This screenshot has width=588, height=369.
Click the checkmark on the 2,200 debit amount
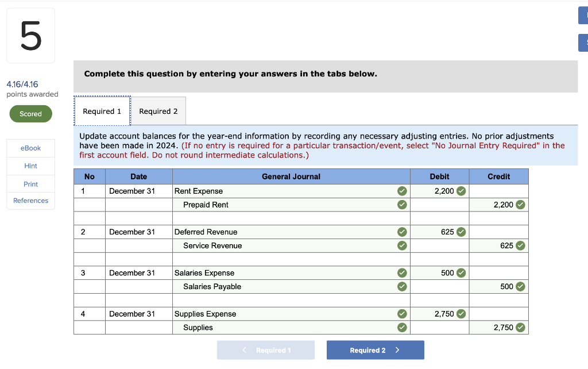[x=461, y=191]
